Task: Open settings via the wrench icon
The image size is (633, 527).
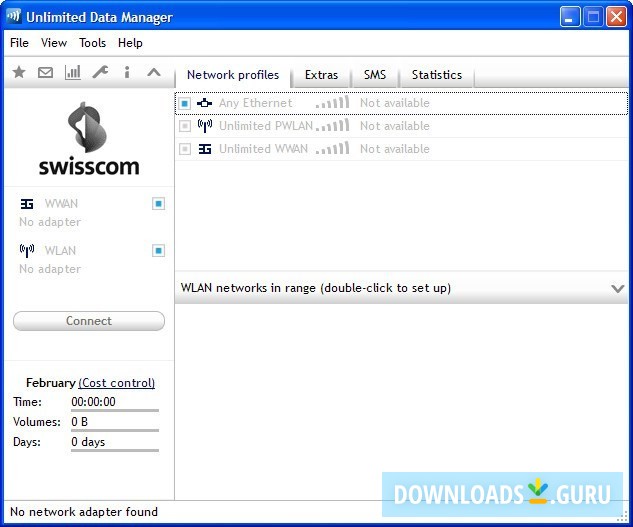Action: pos(100,72)
